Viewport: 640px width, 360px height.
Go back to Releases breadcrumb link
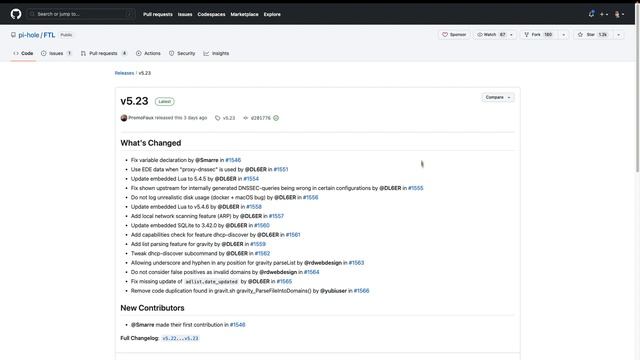pos(124,73)
